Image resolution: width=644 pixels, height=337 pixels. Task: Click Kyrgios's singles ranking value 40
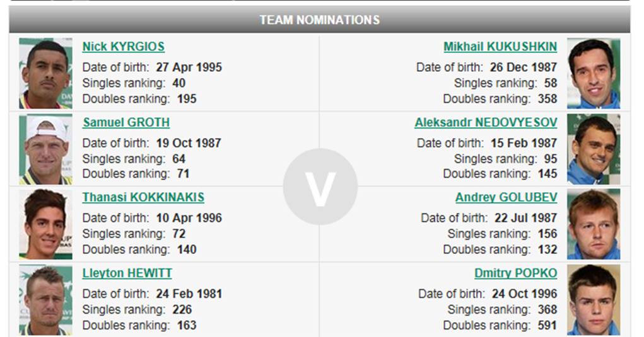pos(179,83)
